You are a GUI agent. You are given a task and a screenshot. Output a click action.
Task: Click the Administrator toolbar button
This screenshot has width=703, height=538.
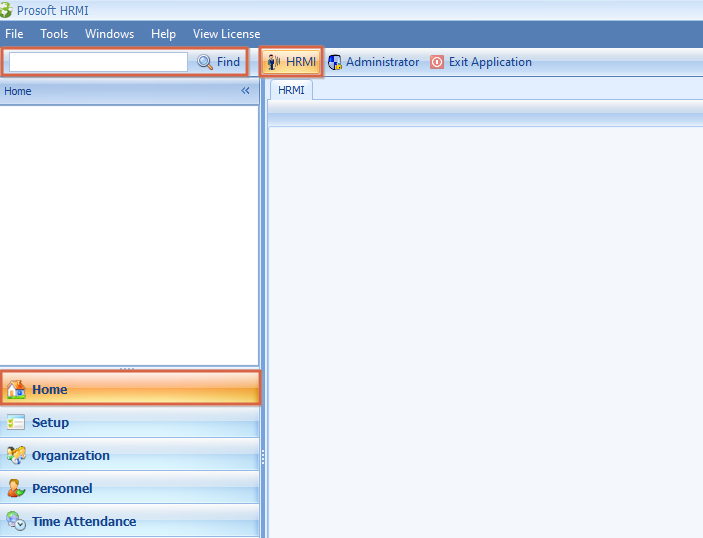click(373, 62)
